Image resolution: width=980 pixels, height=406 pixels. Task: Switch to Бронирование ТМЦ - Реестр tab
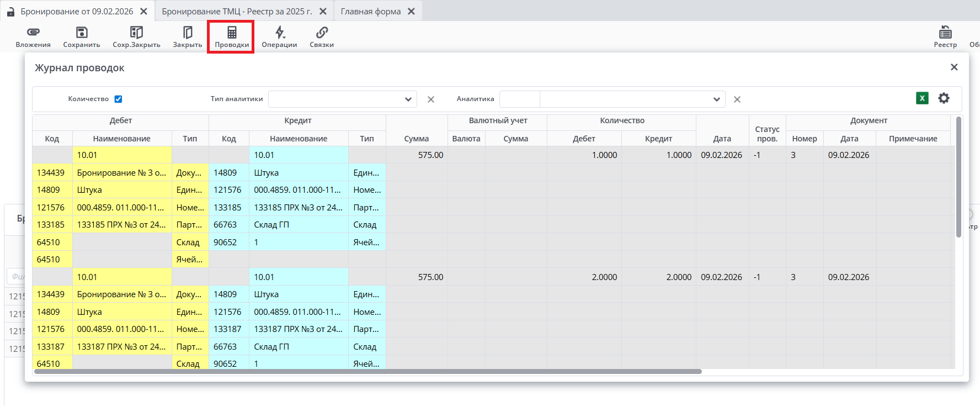pos(237,12)
